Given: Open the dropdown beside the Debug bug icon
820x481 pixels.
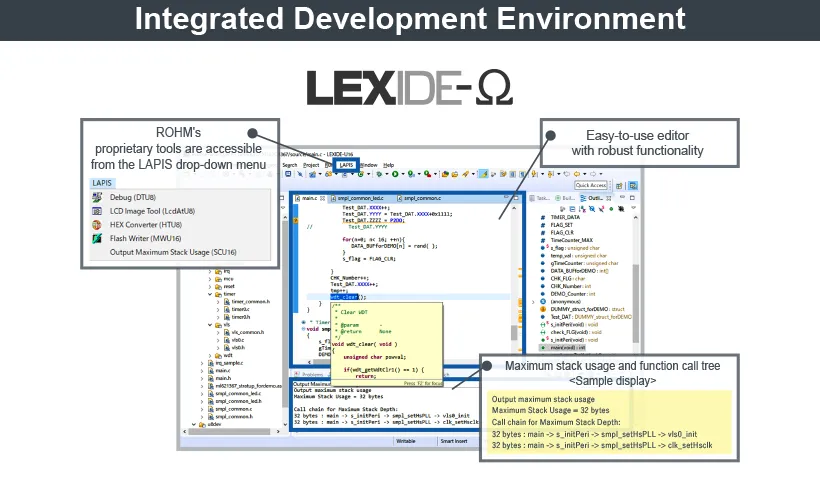Looking at the screenshot, I should click(386, 174).
